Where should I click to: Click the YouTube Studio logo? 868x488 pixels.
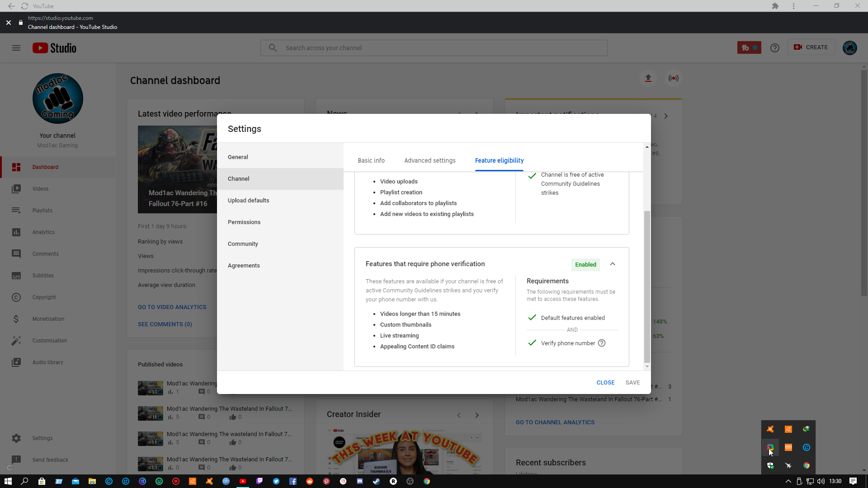coord(54,48)
